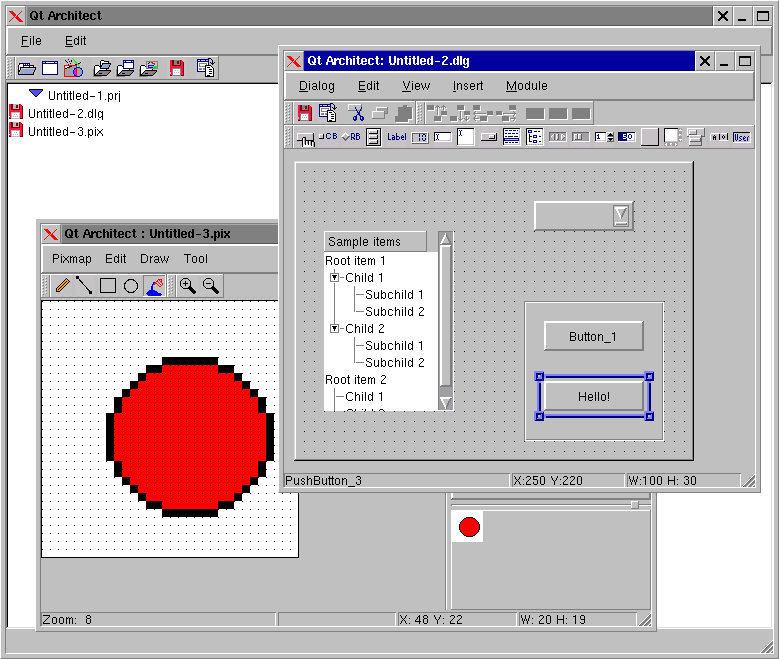Image resolution: width=779 pixels, height=659 pixels.
Task: Collapse Child 2 under Root item 1
Action: (x=334, y=329)
